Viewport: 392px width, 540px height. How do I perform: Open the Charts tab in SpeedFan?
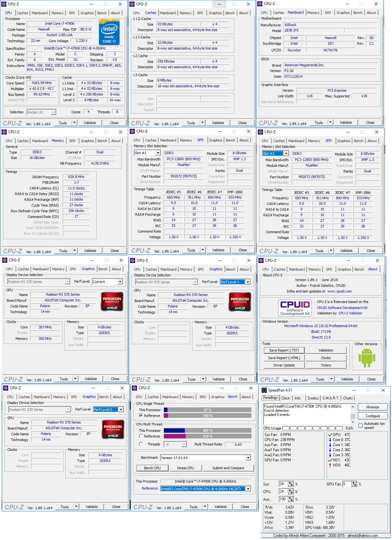(348, 398)
